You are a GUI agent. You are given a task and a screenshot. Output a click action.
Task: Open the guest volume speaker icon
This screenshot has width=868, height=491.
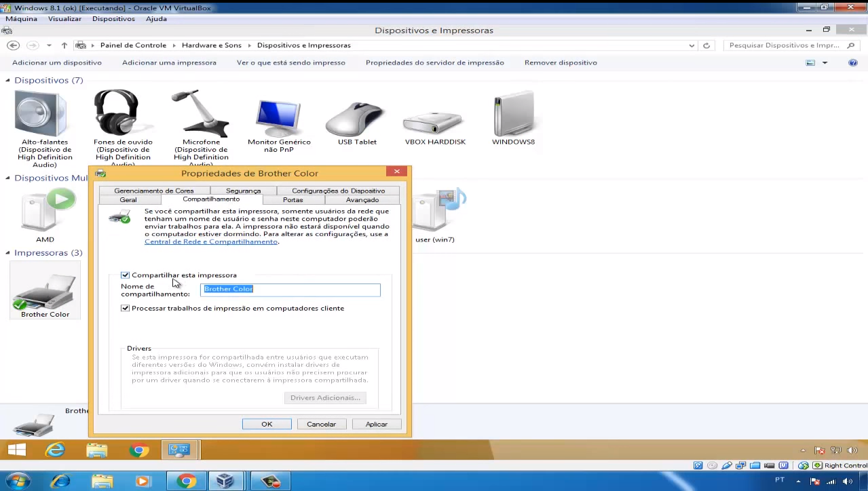coord(852,450)
